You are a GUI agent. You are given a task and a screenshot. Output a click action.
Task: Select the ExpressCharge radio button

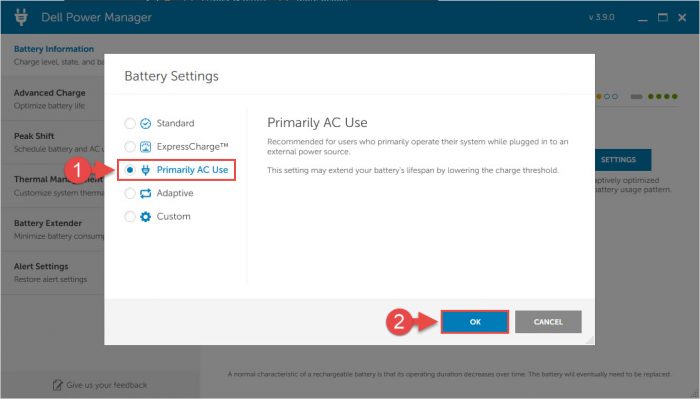pyautogui.click(x=130, y=147)
